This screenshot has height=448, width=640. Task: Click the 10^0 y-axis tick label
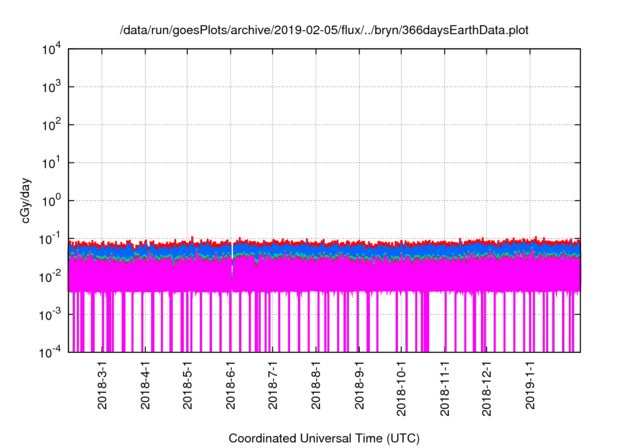[x=52, y=201]
